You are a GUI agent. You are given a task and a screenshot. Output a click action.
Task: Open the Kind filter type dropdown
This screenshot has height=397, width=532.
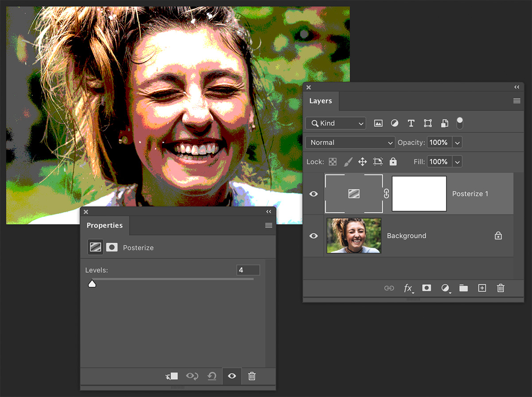tap(336, 123)
